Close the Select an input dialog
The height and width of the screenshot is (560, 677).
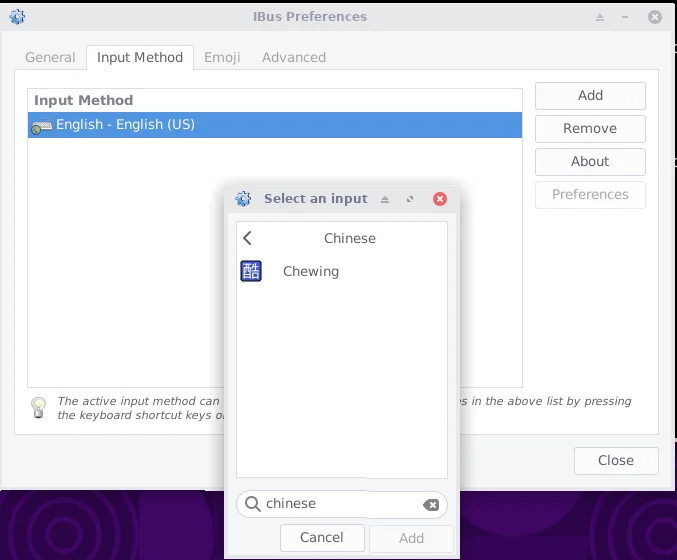click(439, 199)
